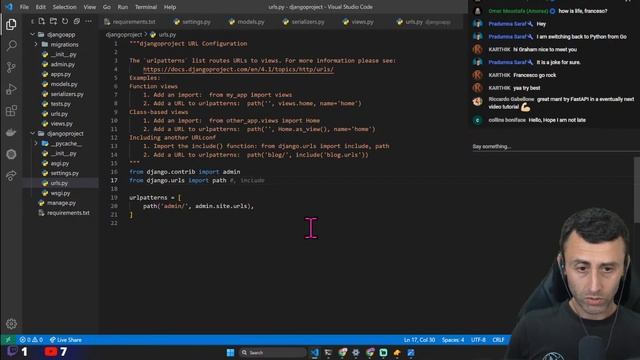The height and width of the screenshot is (360, 640).
Task: Open asgi.py in djangoproject folder
Action: [60, 163]
